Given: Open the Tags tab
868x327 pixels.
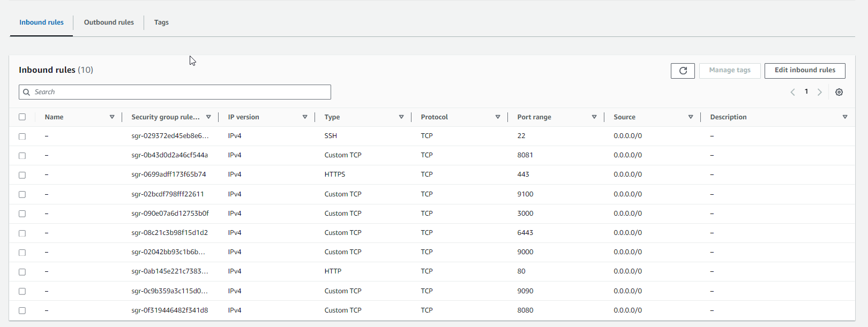Looking at the screenshot, I should 161,22.
